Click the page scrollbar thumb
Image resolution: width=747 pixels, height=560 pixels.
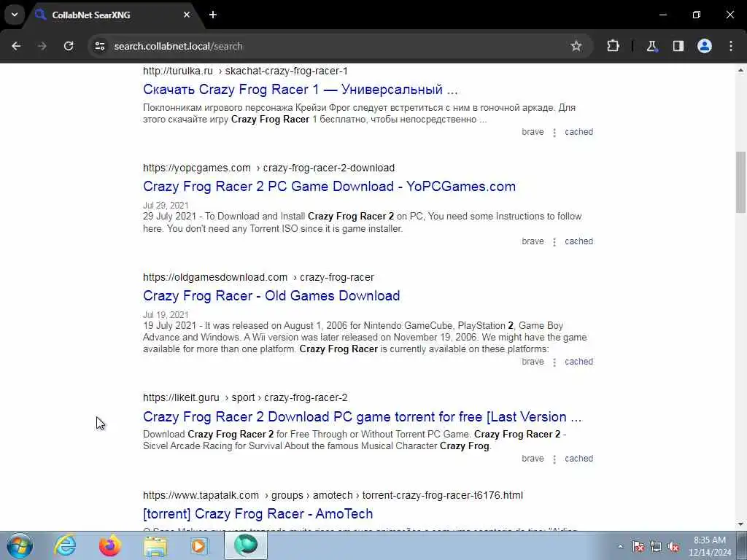[x=741, y=182]
